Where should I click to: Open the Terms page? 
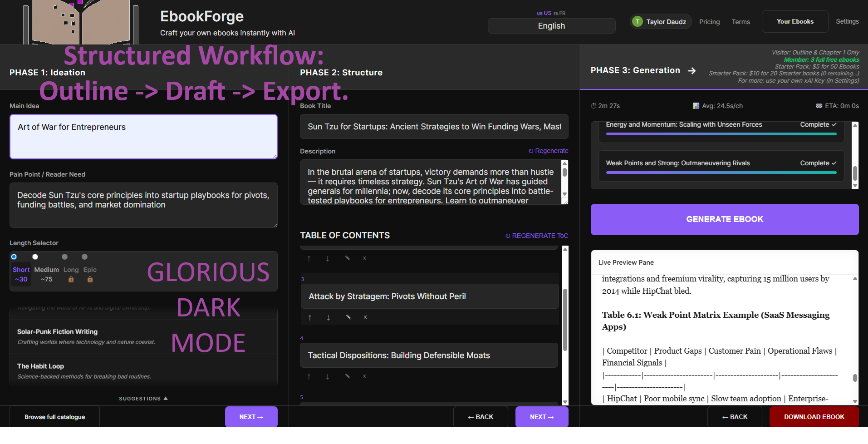click(x=740, y=22)
